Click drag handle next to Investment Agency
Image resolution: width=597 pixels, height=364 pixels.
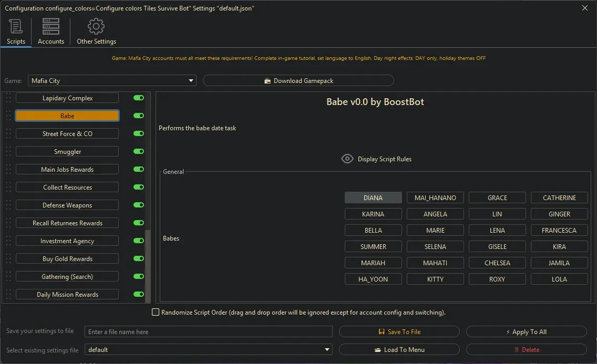point(8,241)
